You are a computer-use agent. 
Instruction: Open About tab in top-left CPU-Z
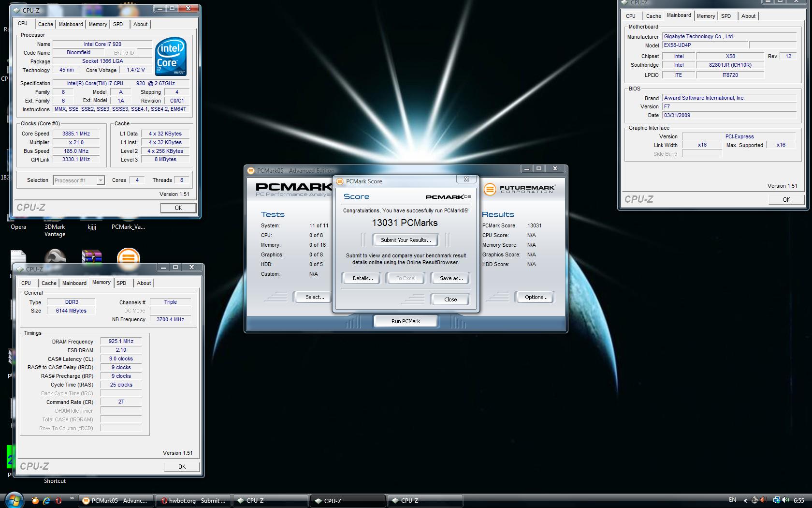click(x=141, y=24)
